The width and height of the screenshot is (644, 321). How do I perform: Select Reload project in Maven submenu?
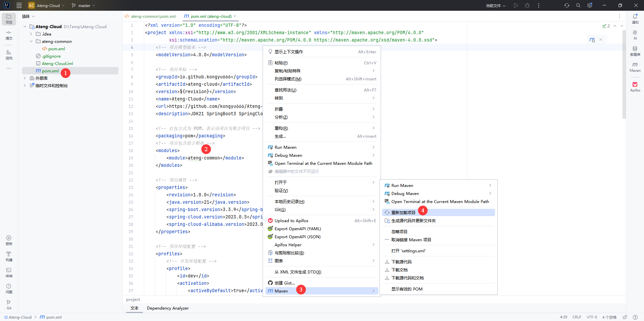(x=403, y=212)
